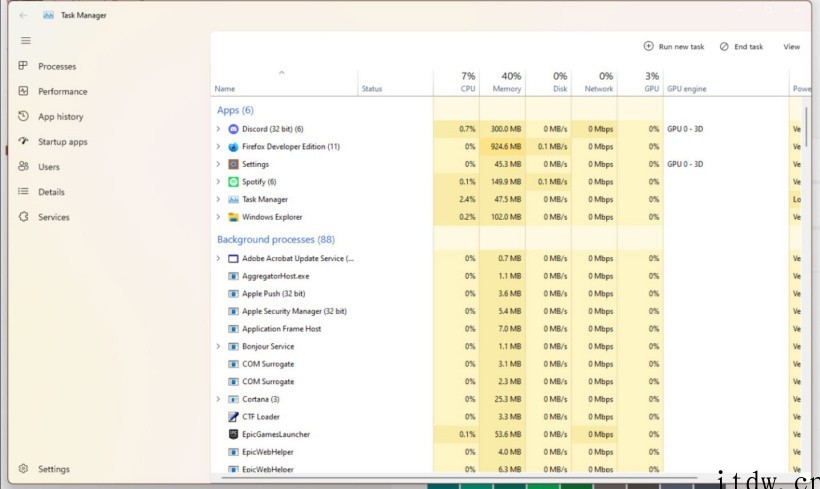The width and height of the screenshot is (820, 489).
Task: Expand Adobe Acrobat Update Service row
Action: 219,258
